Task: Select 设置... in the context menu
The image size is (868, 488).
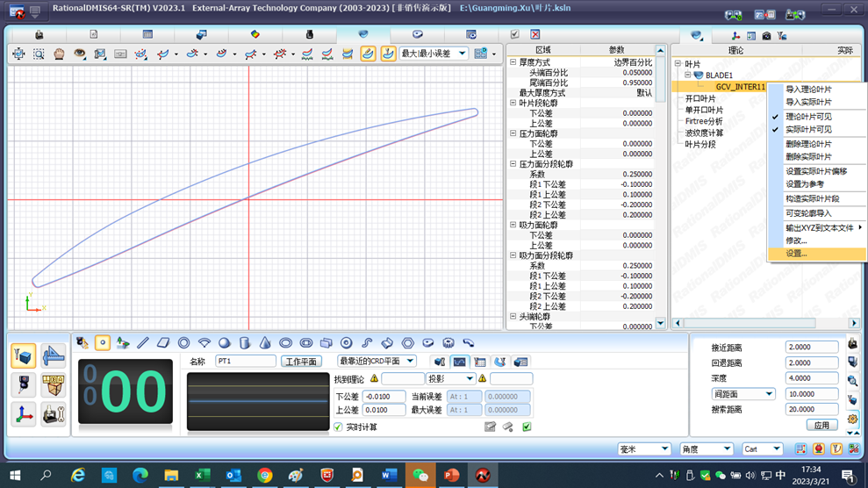Action: [797, 254]
